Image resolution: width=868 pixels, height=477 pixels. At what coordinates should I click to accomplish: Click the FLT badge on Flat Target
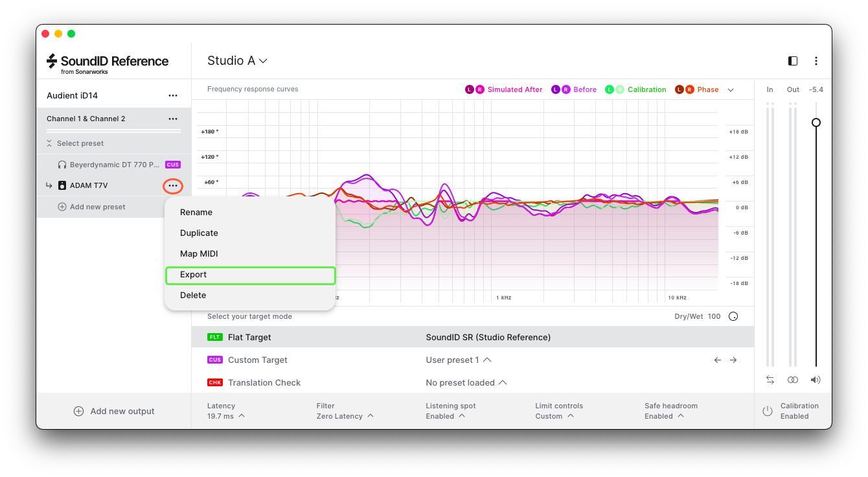pyautogui.click(x=215, y=338)
